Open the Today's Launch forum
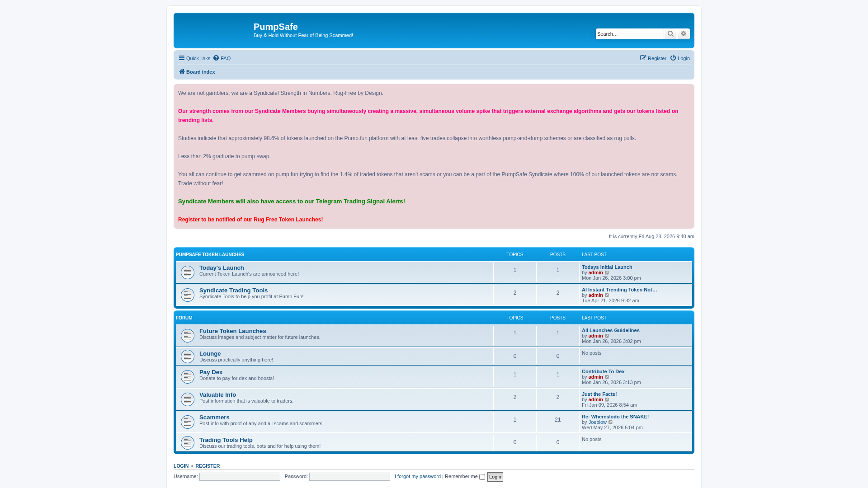Screen dimensions: 868x488 click(222, 268)
